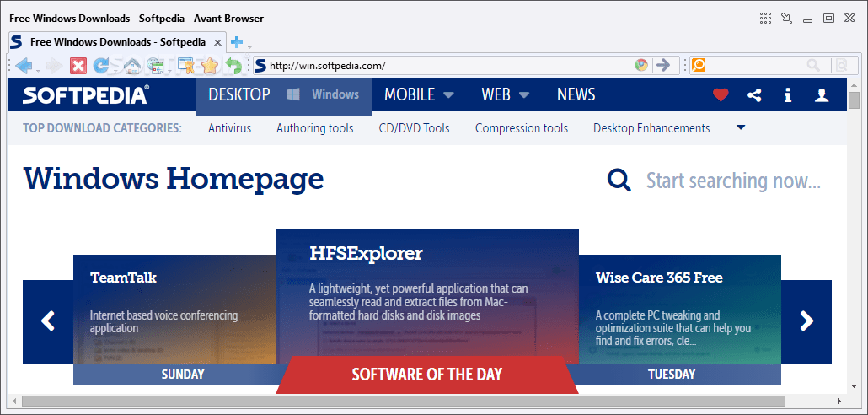The width and height of the screenshot is (868, 415).
Task: Open the Avant menu grid icon
Action: (765, 19)
